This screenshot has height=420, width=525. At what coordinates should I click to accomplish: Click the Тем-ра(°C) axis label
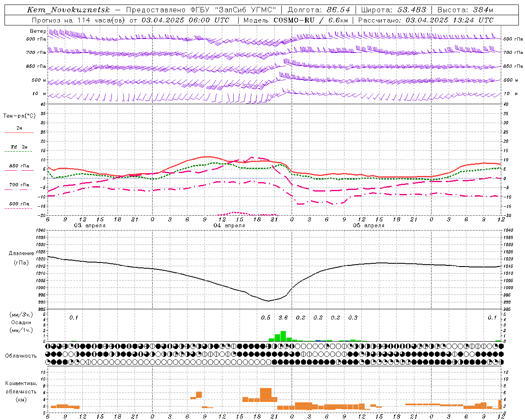point(19,116)
